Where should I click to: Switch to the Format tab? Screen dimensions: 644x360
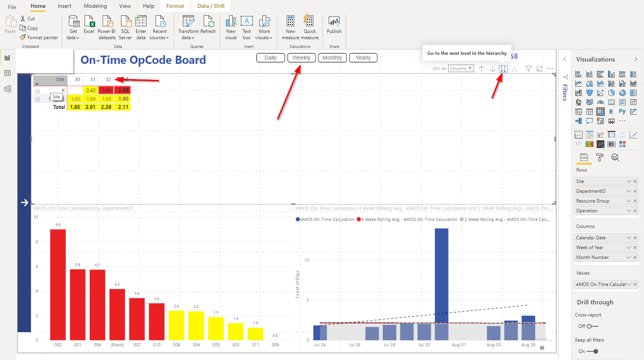point(175,6)
